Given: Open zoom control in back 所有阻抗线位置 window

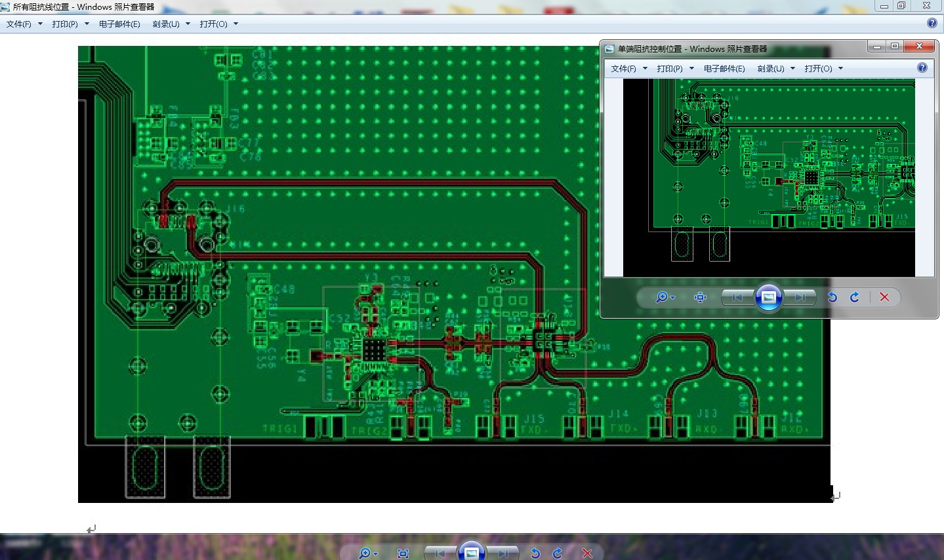Looking at the screenshot, I should point(368,554).
